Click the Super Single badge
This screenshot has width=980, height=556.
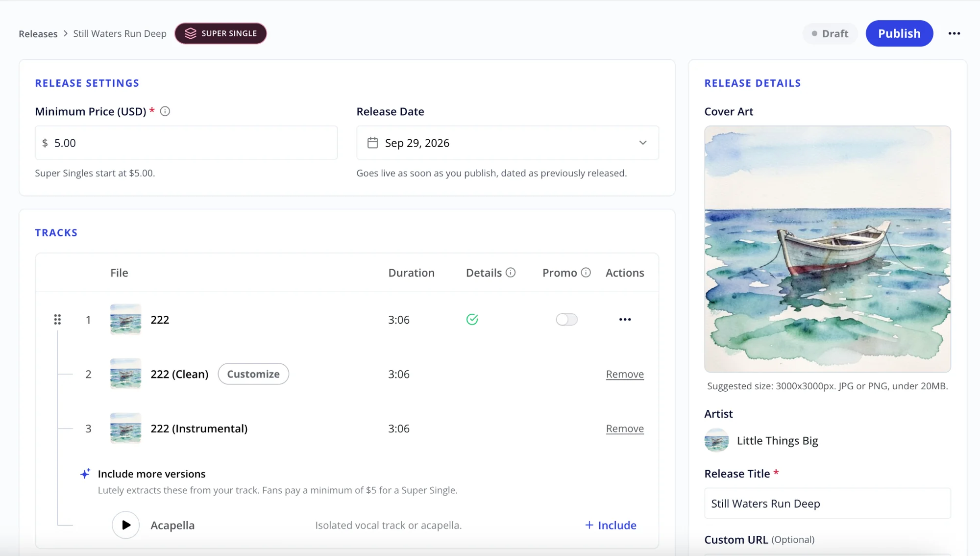click(220, 33)
